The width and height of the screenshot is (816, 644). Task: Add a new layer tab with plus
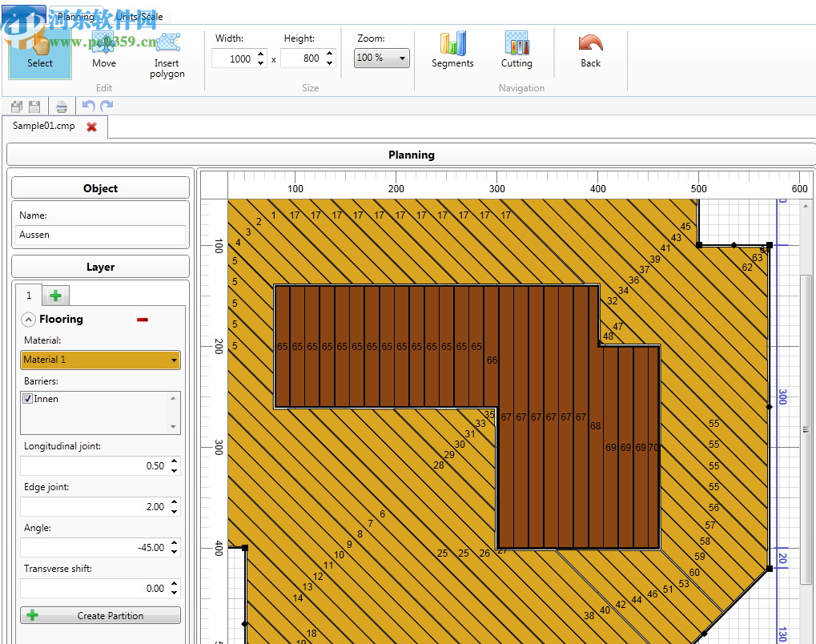coord(55,296)
